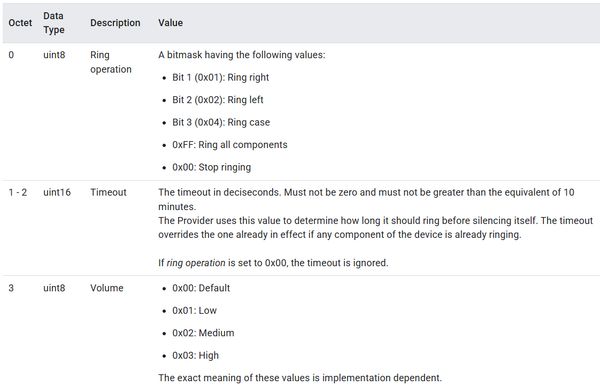Click the Bit 3 (0x04): Ring case item
Viewport: 600px width, 387px height.
[x=221, y=122]
